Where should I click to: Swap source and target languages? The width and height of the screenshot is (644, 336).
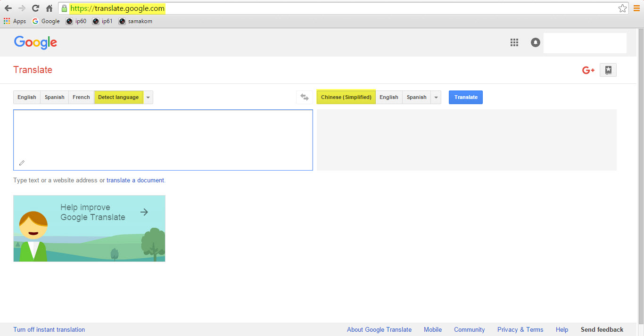(305, 97)
